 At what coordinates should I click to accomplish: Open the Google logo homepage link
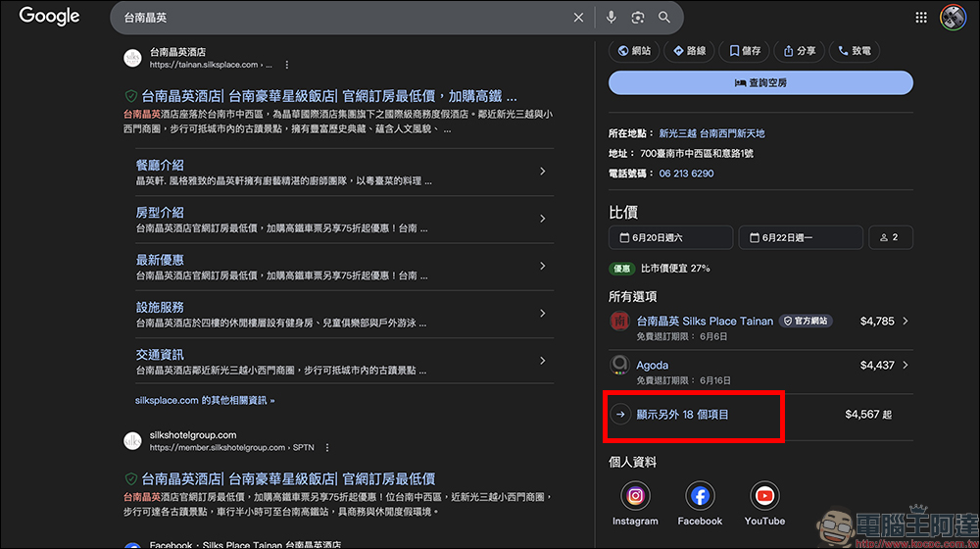click(x=49, y=17)
